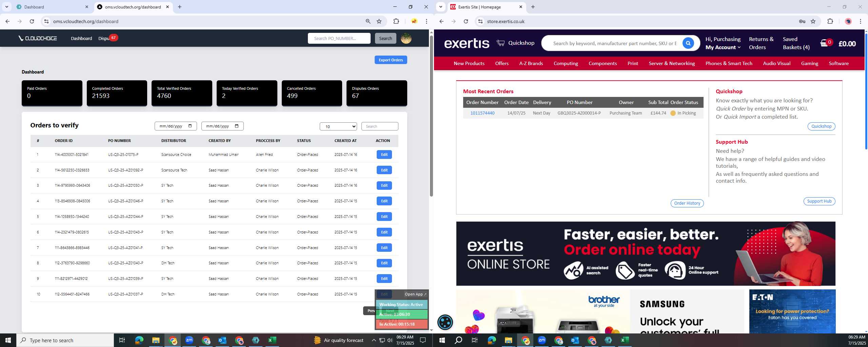Open File Explorer from the right taskbar

(x=508, y=340)
